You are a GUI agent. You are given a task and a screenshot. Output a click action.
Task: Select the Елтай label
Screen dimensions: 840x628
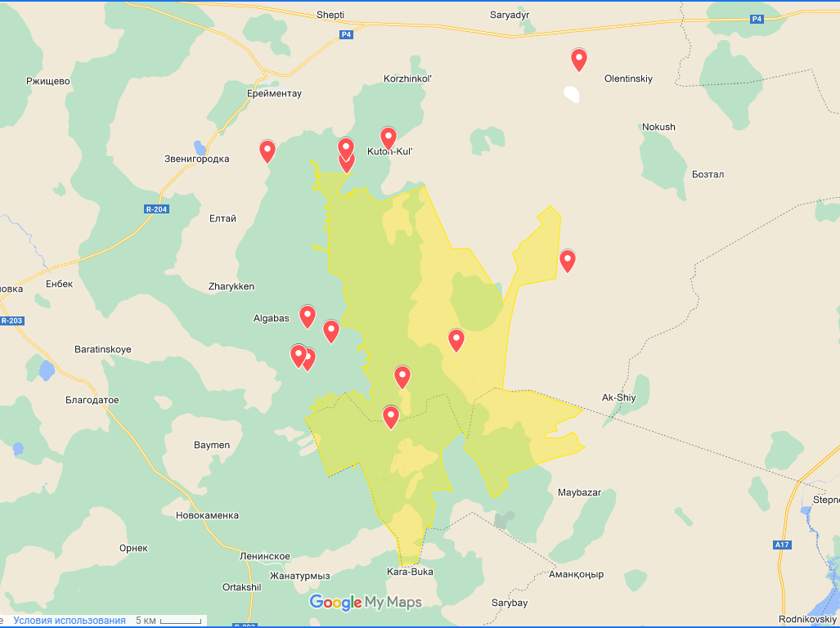coord(222,218)
